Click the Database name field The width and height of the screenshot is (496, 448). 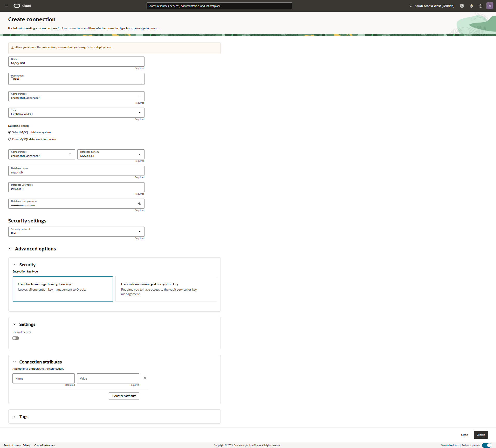[76, 171]
